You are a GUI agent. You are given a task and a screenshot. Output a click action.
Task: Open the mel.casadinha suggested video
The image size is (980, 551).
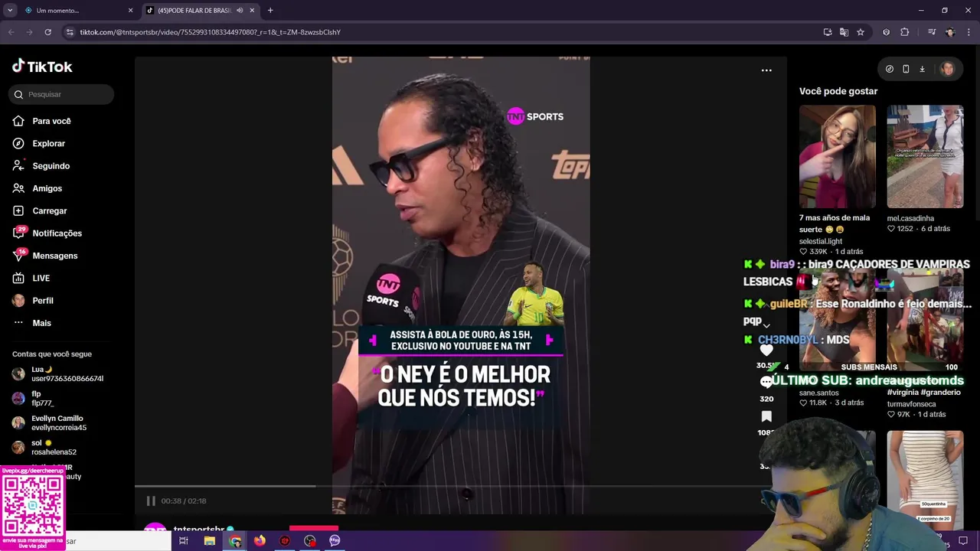click(x=925, y=156)
